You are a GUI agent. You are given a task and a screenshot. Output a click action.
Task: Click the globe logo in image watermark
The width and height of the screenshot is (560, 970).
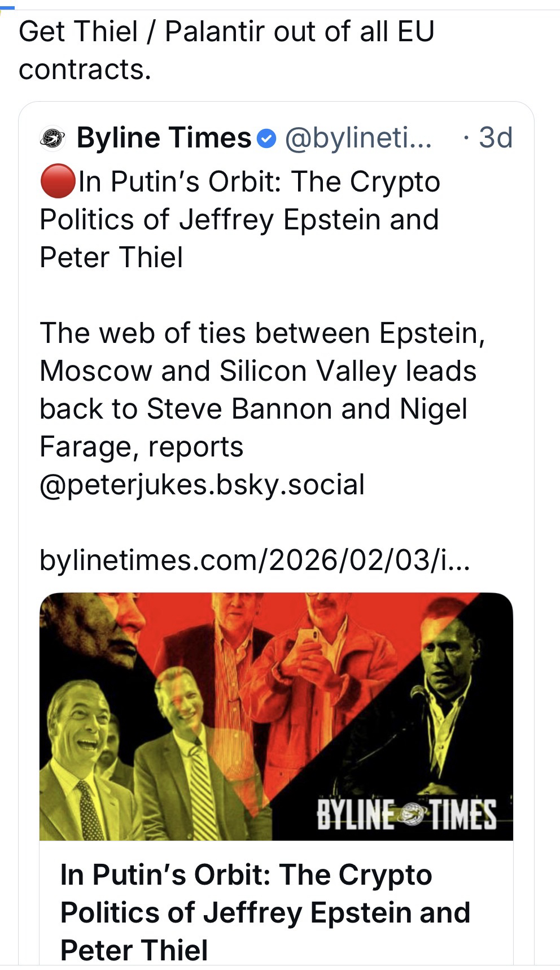pyautogui.click(x=413, y=814)
